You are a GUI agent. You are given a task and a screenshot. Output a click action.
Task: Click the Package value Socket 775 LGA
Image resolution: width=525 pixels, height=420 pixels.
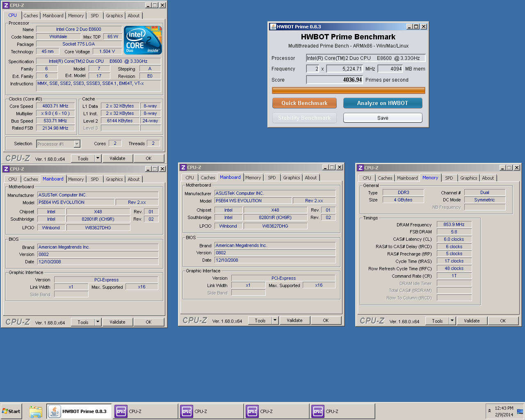pyautogui.click(x=79, y=44)
